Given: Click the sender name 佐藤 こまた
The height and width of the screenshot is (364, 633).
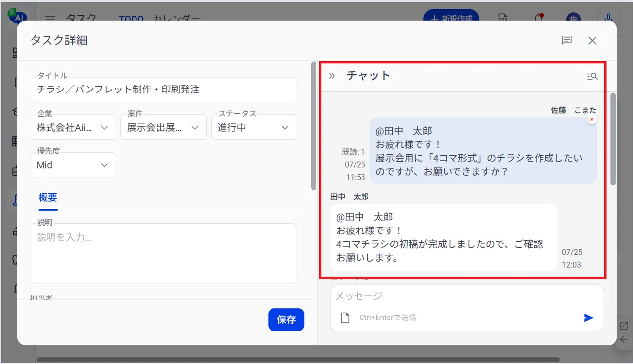Looking at the screenshot, I should point(574,110).
